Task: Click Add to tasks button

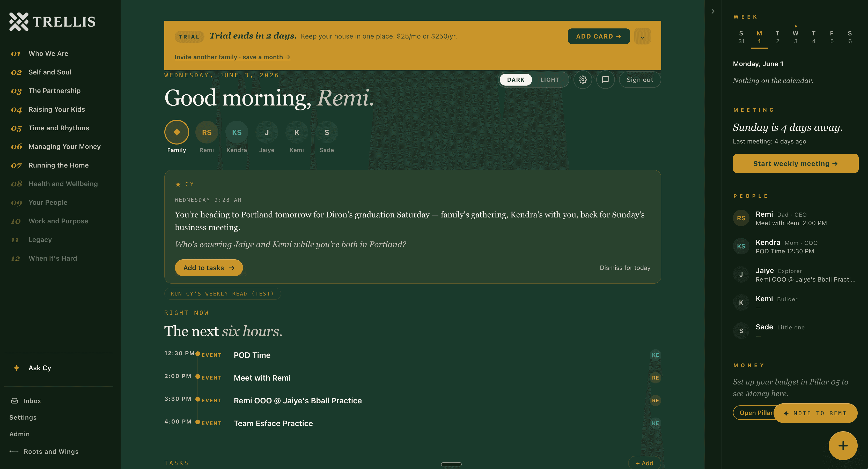Action: (209, 268)
